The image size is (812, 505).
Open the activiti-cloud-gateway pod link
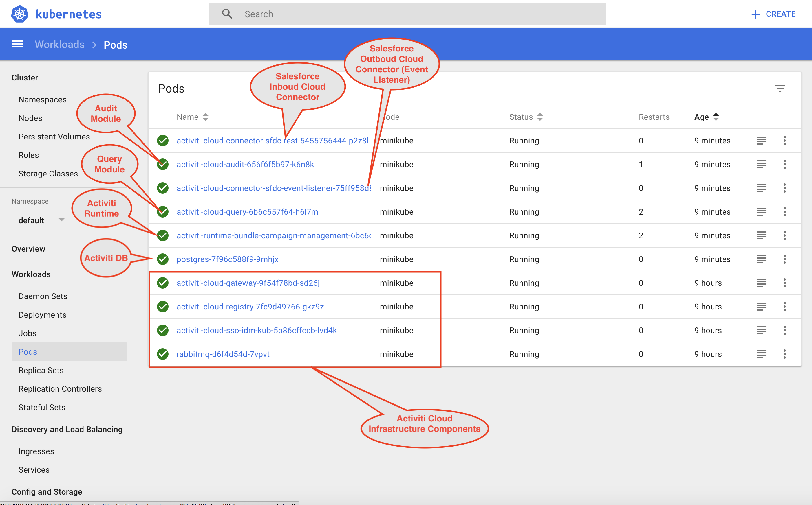pos(248,283)
